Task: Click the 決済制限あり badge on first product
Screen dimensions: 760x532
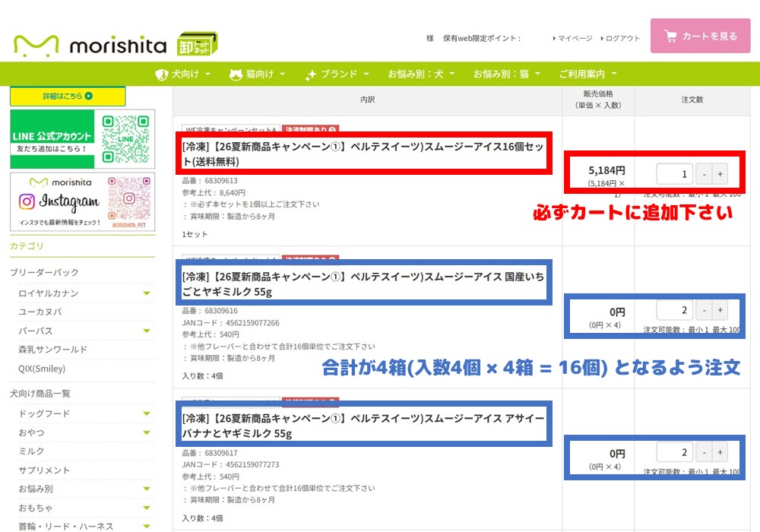Action: pyautogui.click(x=310, y=129)
